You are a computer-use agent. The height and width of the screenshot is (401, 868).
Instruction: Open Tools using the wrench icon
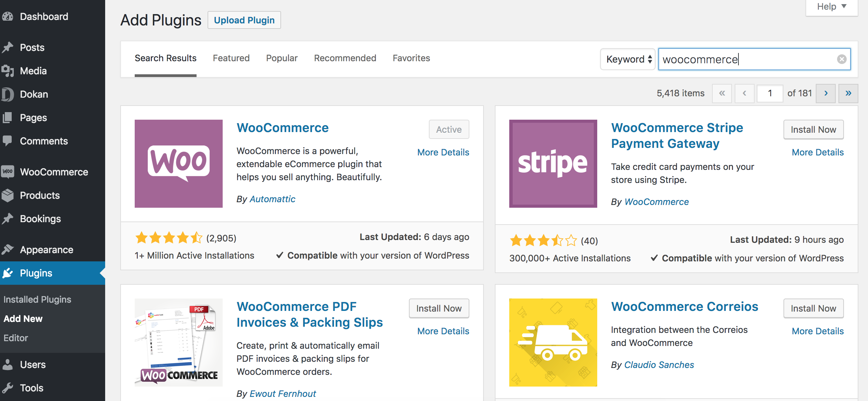(8, 388)
